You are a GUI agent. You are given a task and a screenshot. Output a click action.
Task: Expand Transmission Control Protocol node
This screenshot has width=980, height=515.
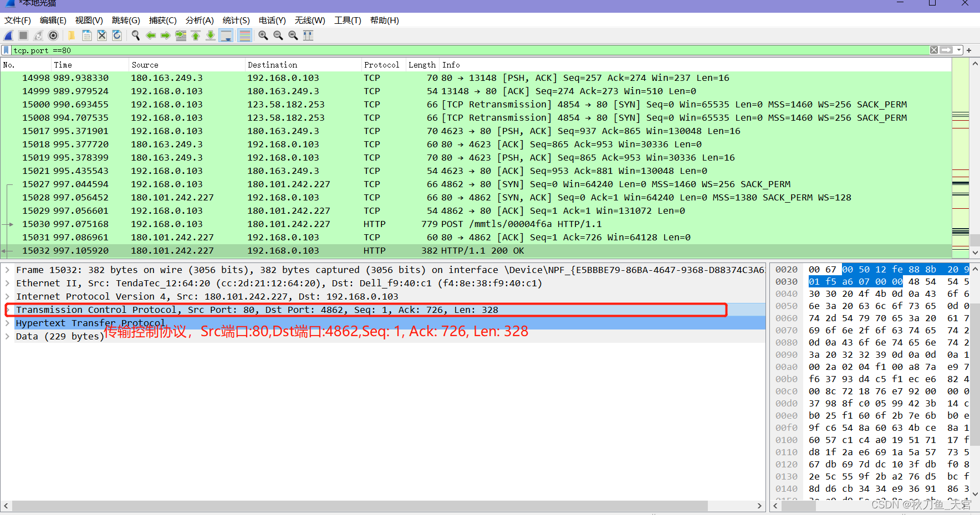[x=7, y=310]
